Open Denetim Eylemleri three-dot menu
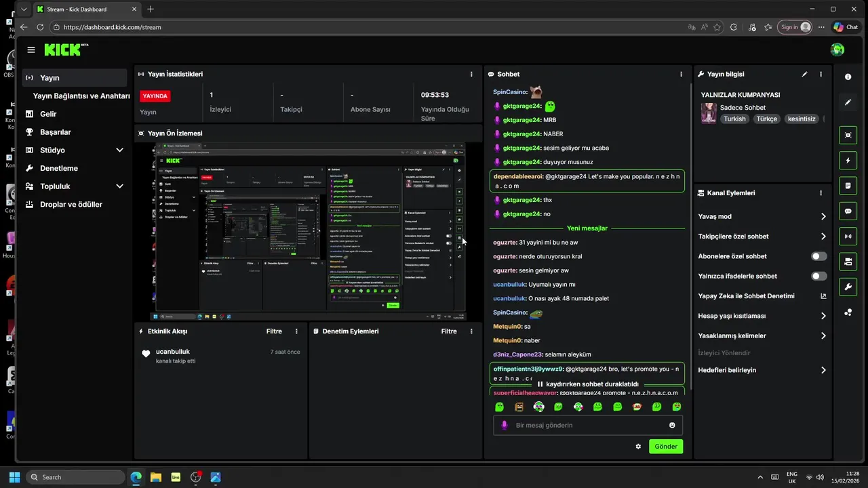The height and width of the screenshot is (488, 868). 471,331
